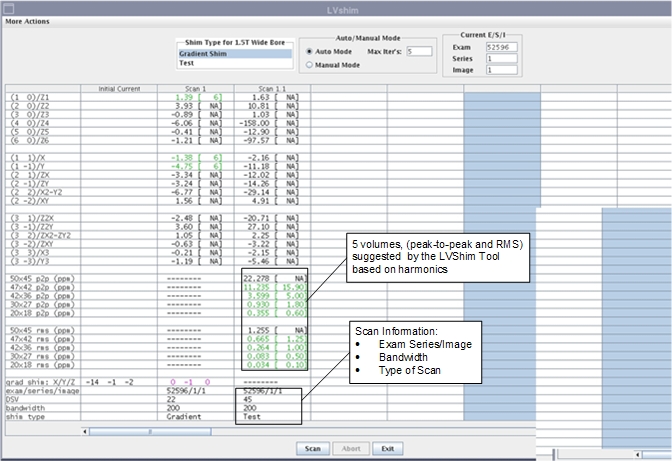The image size is (672, 461).
Task: Click the Scan 1 column header
Action: point(195,89)
